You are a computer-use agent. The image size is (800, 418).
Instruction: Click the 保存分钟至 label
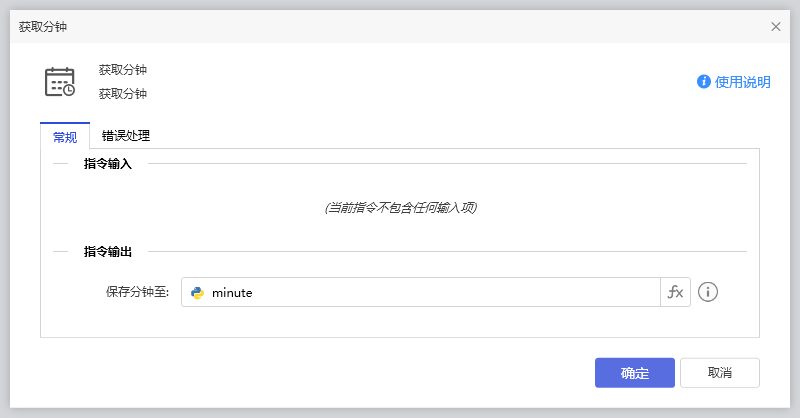pos(137,293)
